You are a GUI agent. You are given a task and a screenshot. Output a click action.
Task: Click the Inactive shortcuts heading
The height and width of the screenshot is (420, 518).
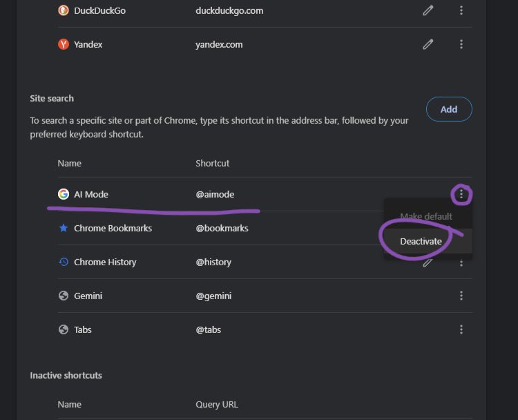66,375
